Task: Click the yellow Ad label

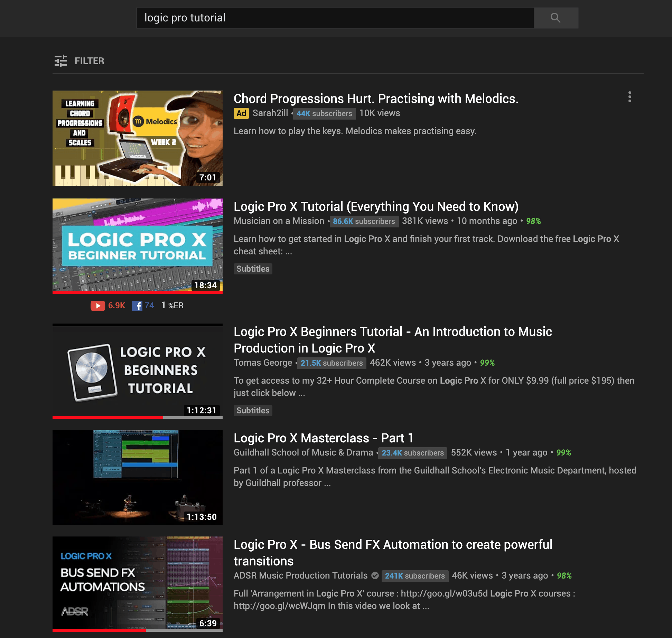Action: pyautogui.click(x=241, y=113)
